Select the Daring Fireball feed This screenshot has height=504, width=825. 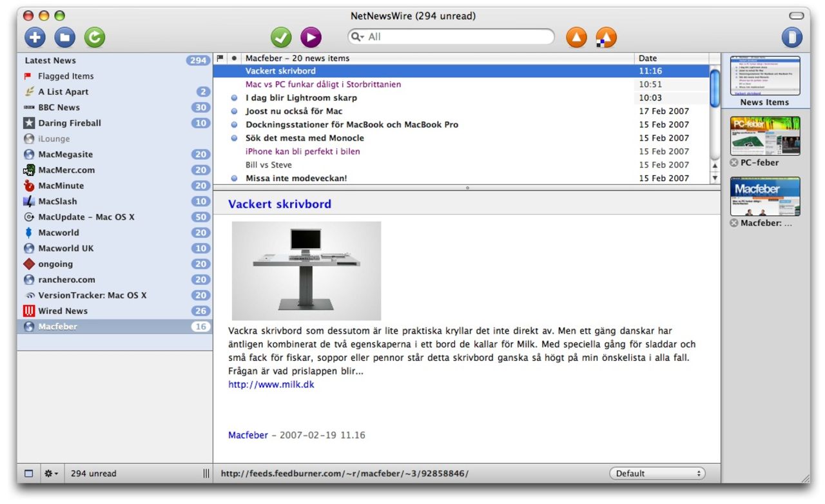tap(70, 123)
